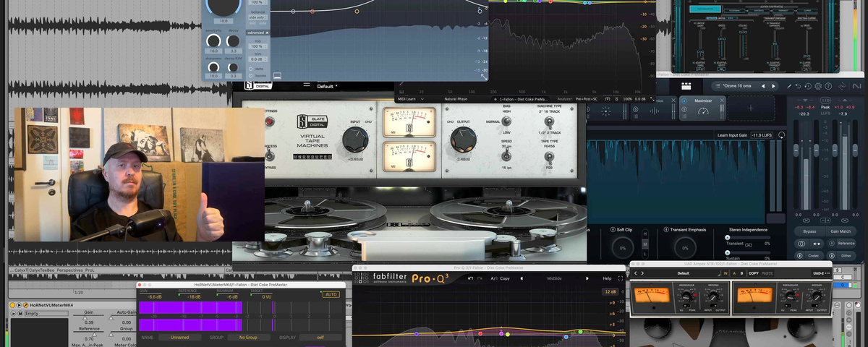Toggle the AUTO button in VU meter
Screen dimensions: 868x347
coord(331,294)
